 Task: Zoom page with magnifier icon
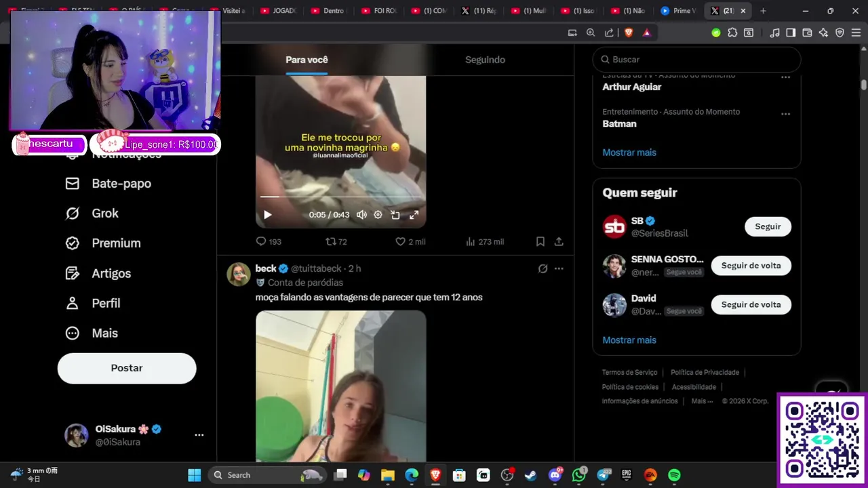[591, 33]
